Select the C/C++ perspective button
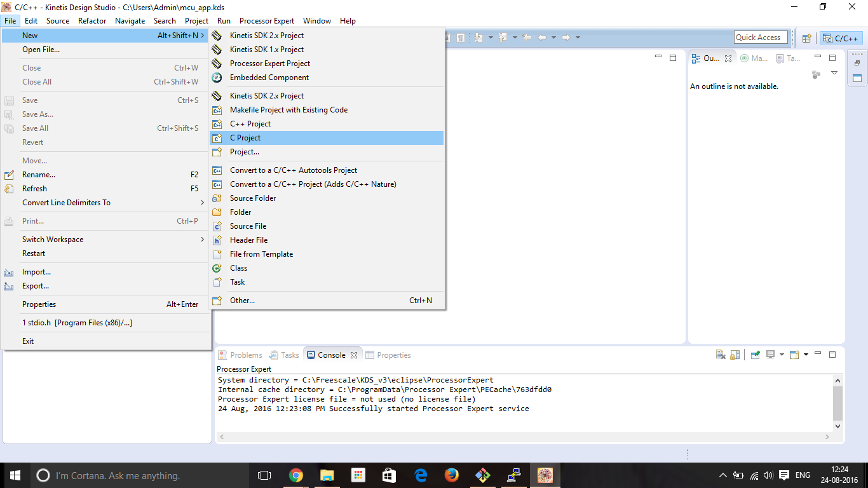 841,38
